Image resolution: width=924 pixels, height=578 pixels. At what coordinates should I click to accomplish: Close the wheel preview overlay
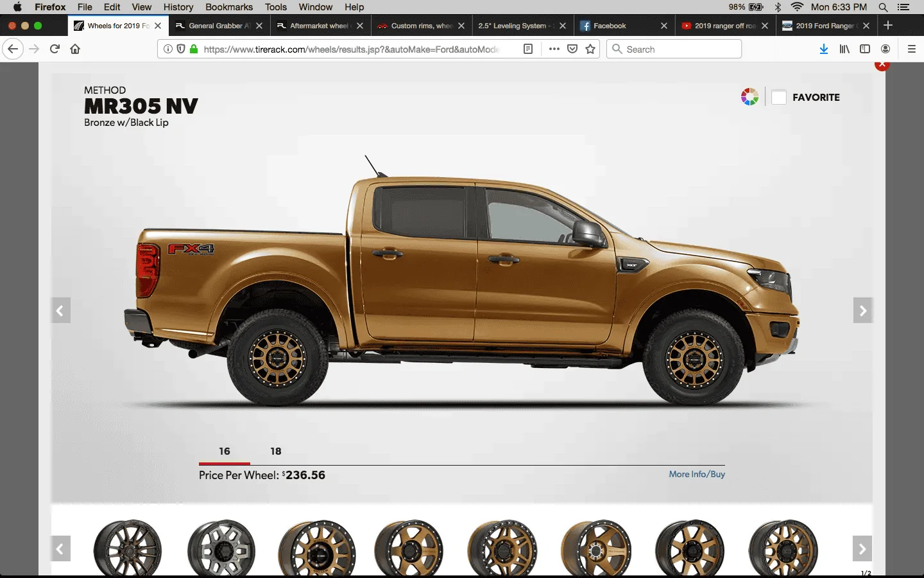pos(882,64)
